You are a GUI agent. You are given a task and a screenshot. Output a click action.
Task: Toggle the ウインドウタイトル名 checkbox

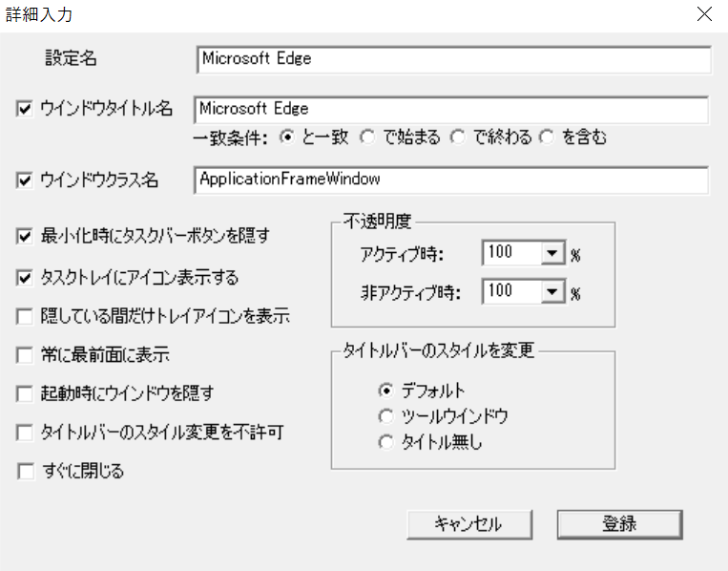pyautogui.click(x=24, y=109)
